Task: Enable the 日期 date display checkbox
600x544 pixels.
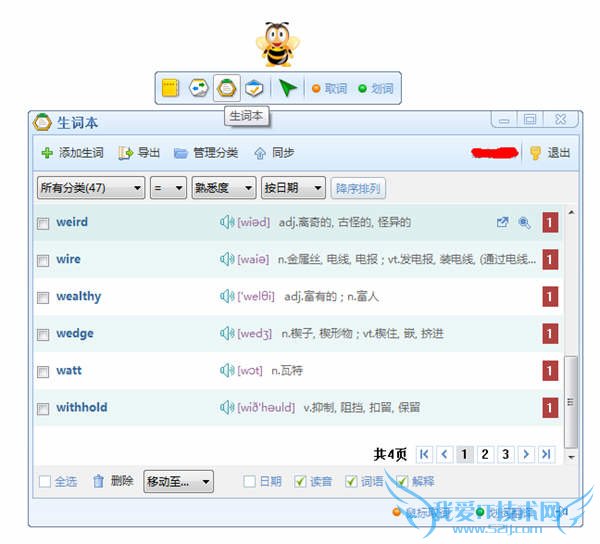Action: 249,481
